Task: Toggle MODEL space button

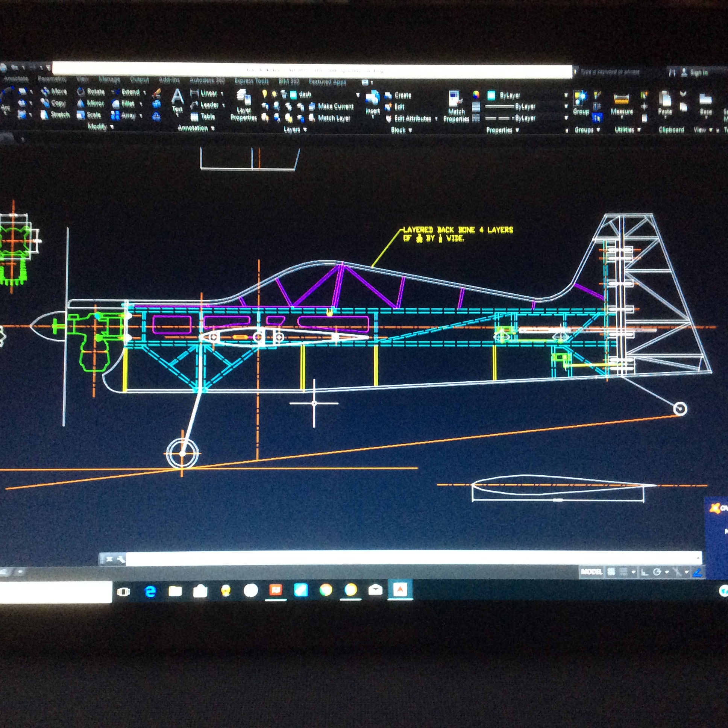Action: (591, 572)
